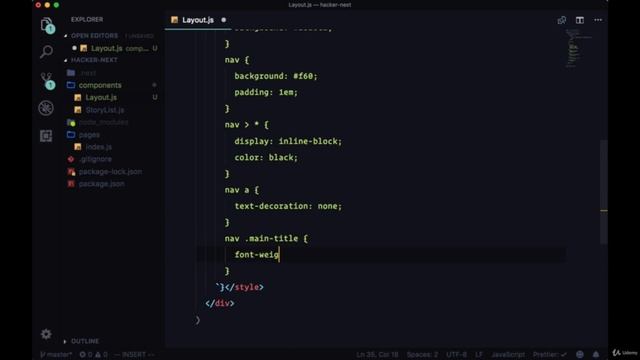Click the unsaved dot on Layout.js tab
The width and height of the screenshot is (640, 360).
point(224,20)
